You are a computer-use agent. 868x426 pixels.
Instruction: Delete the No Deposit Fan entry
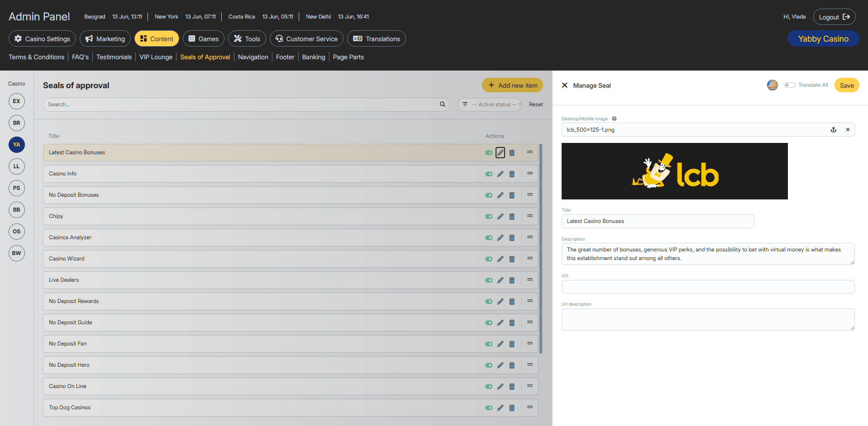tap(512, 344)
